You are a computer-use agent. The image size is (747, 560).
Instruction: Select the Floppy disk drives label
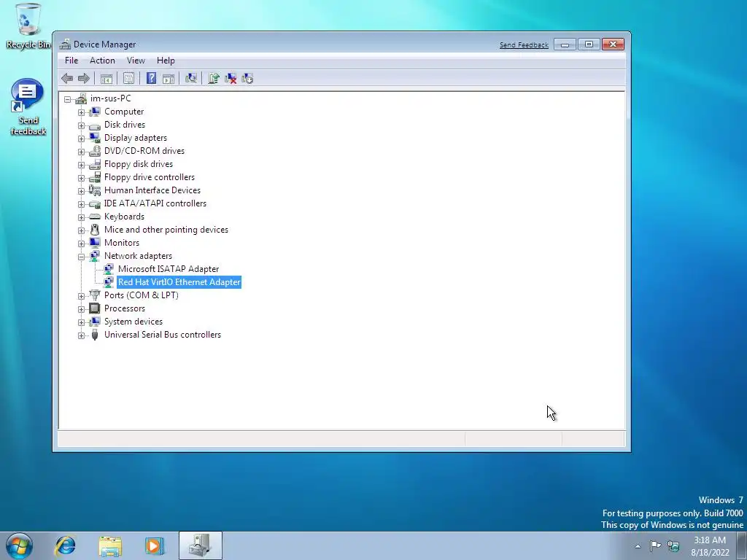pos(139,164)
